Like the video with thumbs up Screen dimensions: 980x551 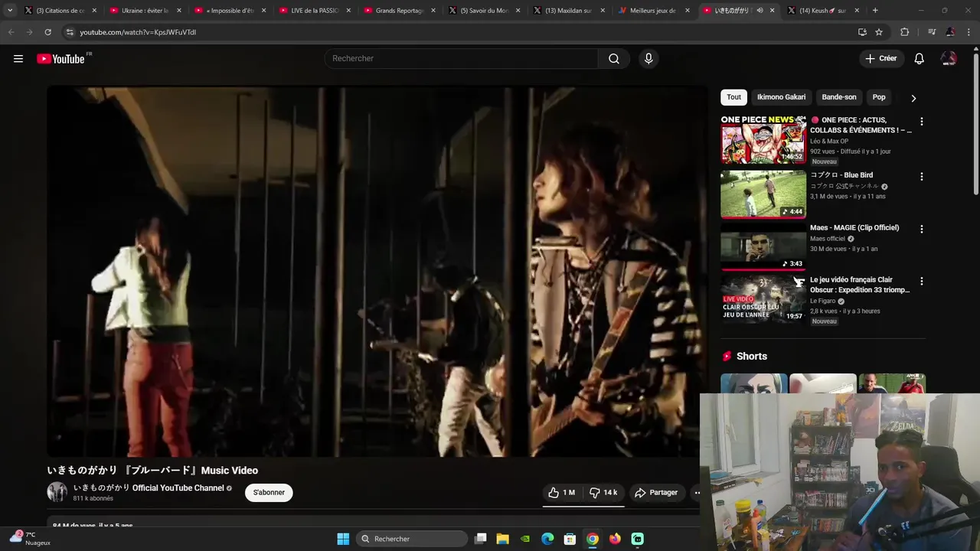562,493
